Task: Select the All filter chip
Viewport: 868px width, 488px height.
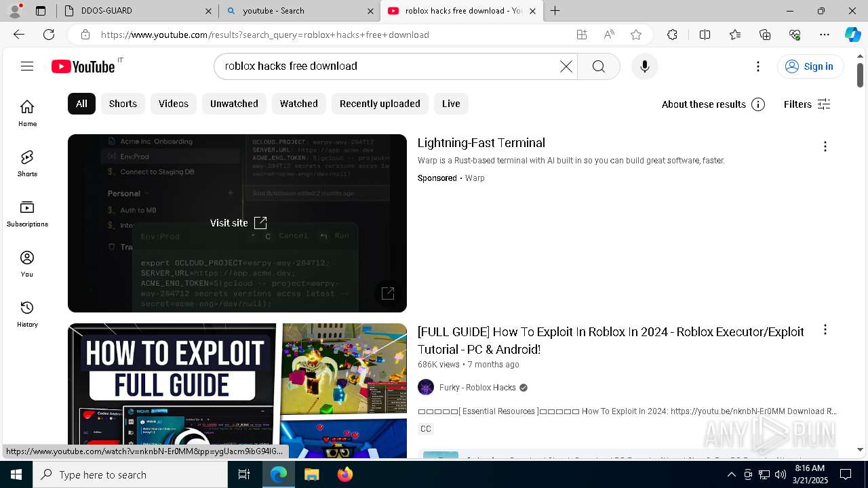Action: click(81, 104)
